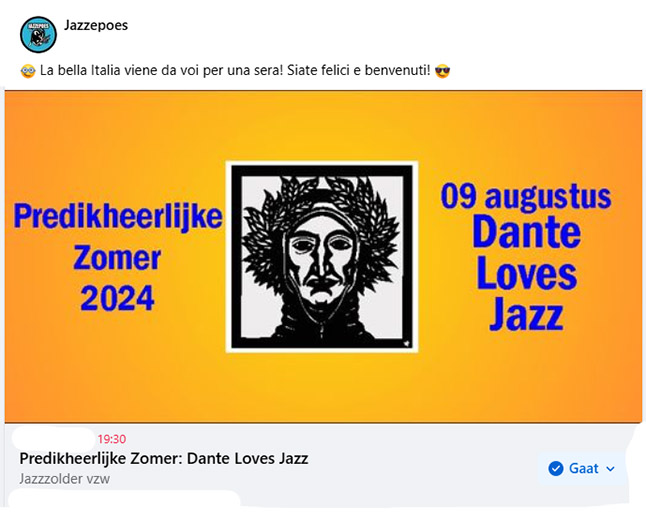The width and height of the screenshot is (646, 521).
Task: Click the sunglasses emoji ending the post
Action: click(442, 71)
